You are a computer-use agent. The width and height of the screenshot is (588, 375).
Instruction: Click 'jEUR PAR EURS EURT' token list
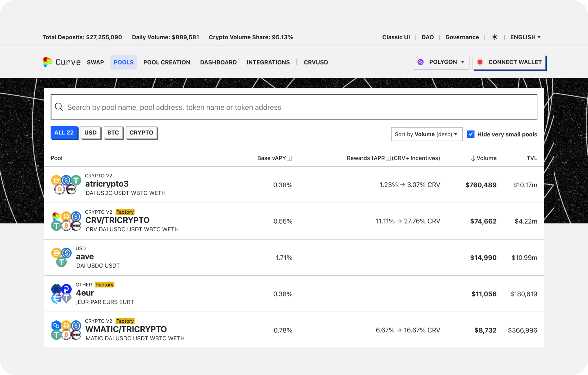(x=105, y=302)
